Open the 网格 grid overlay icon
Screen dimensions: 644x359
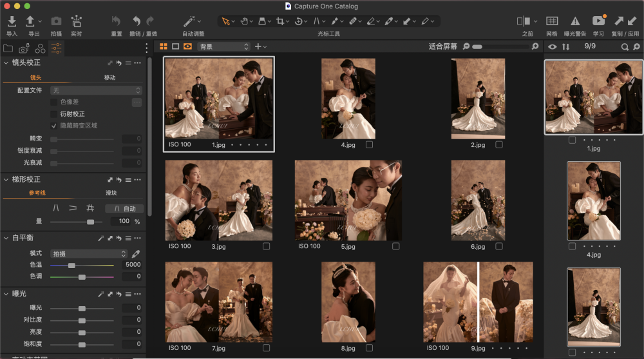coord(552,21)
